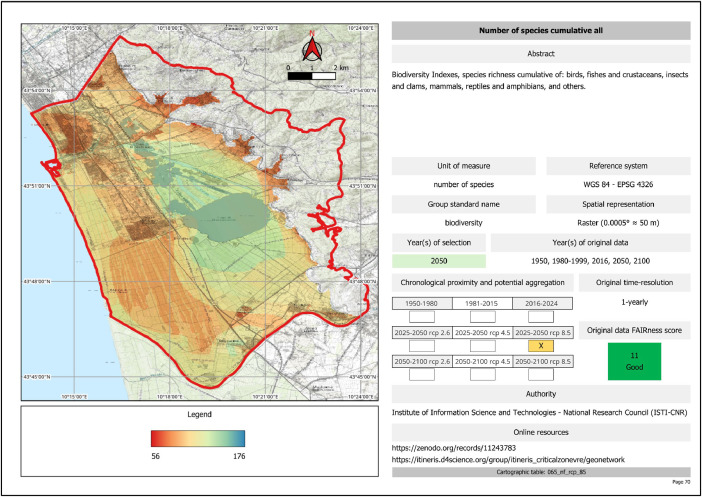Open the zenodo.org records link
This screenshot has height=497, width=702.
click(x=454, y=447)
